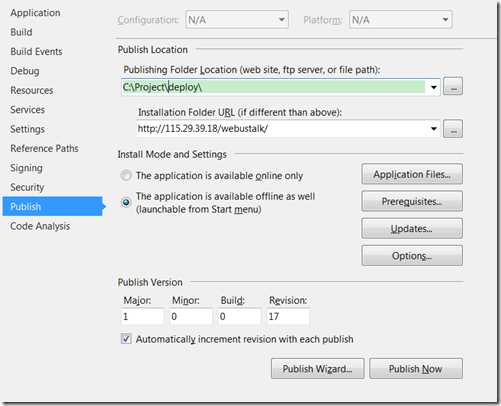Go to the Signing tab

click(x=26, y=168)
